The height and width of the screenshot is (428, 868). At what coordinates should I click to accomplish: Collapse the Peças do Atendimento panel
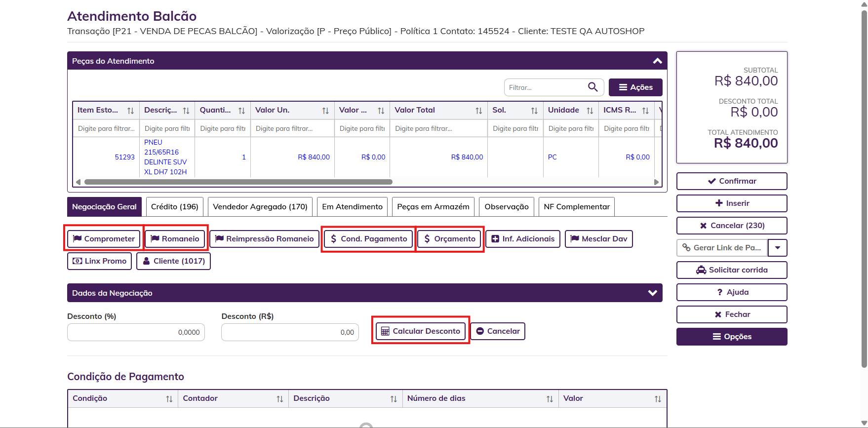pyautogui.click(x=657, y=61)
